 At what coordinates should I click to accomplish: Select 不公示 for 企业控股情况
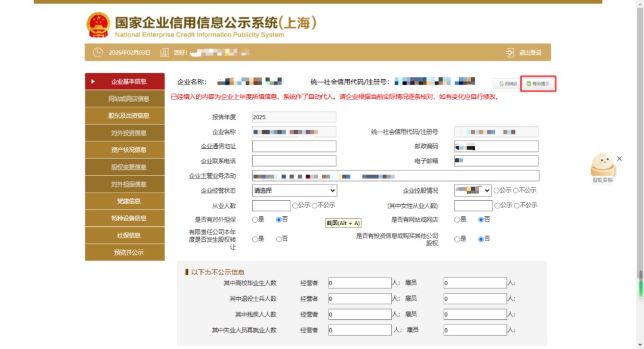tap(516, 191)
